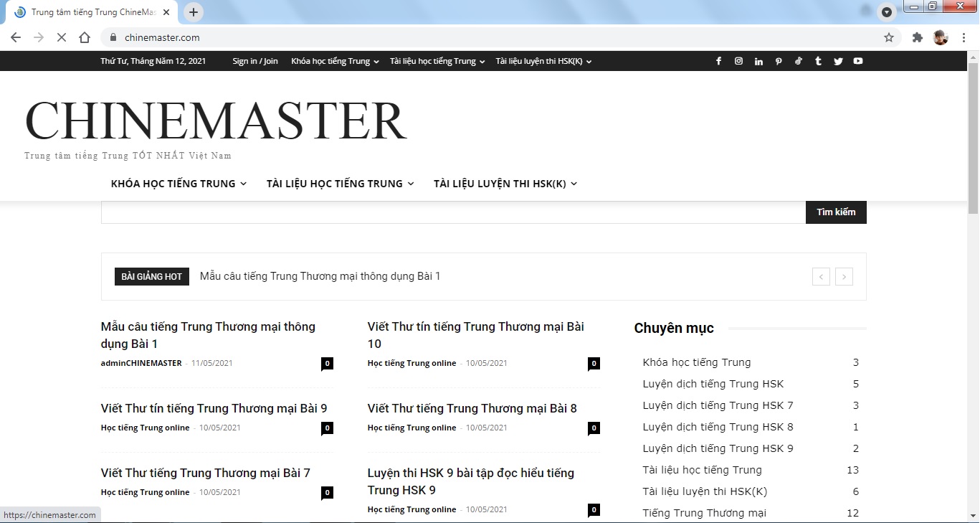The image size is (980, 523).
Task: Click the browser forward arrow
Action: (x=39, y=37)
